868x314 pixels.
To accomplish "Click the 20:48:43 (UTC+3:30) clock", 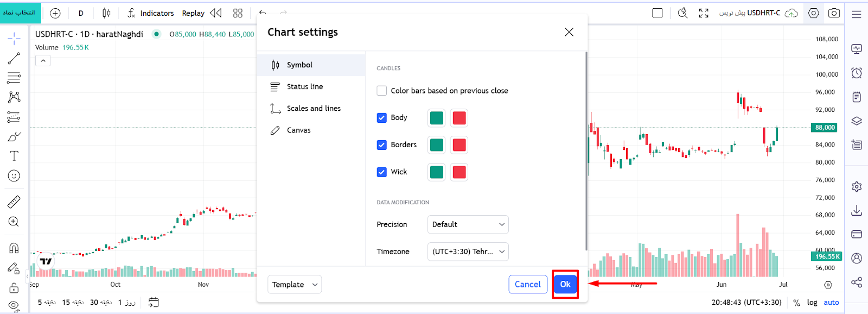I will click(746, 303).
